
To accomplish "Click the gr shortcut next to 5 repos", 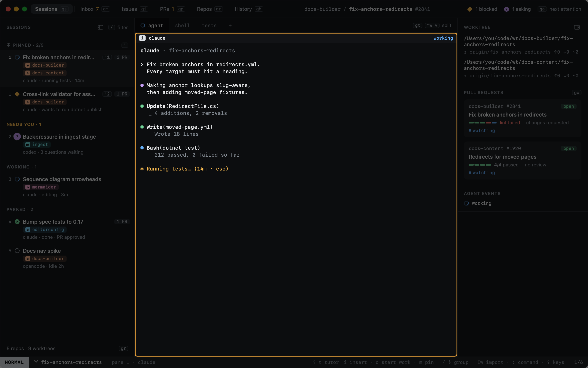I will [124, 348].
